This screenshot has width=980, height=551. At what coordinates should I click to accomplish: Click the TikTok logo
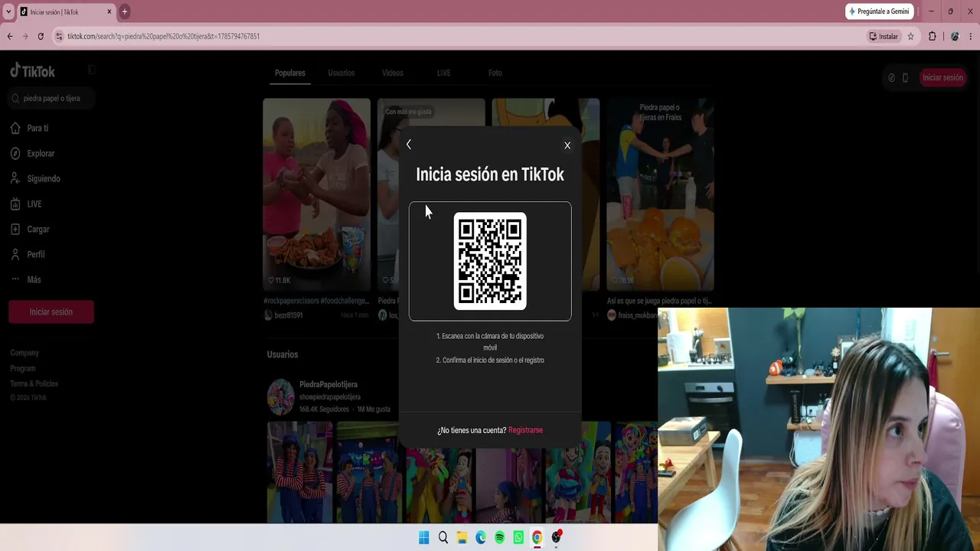[x=32, y=71]
